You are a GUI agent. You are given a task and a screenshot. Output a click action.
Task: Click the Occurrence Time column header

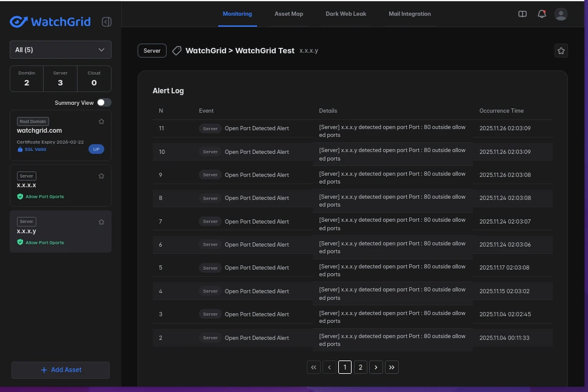501,110
